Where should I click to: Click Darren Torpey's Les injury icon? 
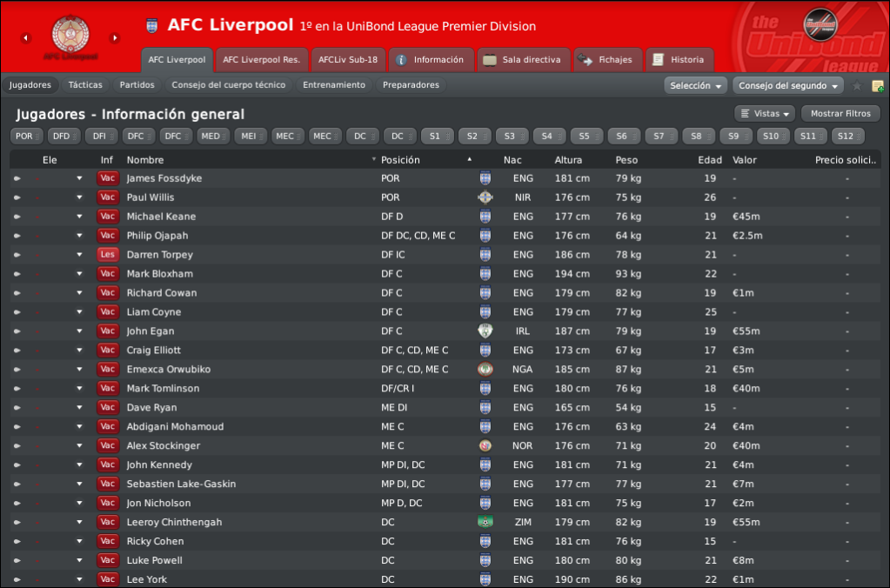tap(108, 254)
